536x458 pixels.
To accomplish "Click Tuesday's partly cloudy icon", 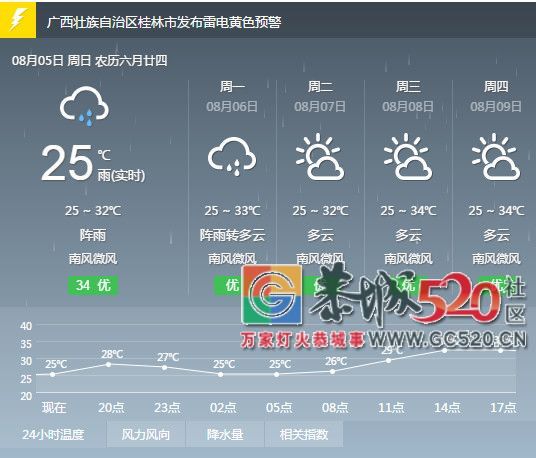I will pos(320,157).
